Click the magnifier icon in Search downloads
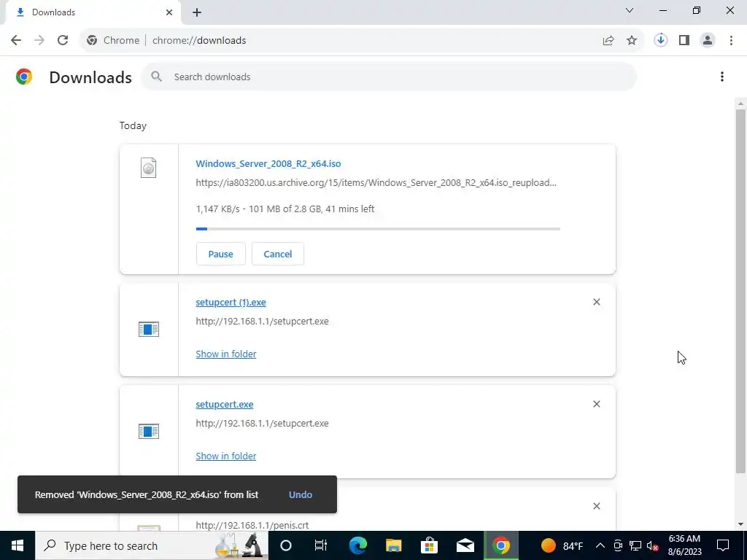Viewport: 747px width, 560px height. pos(156,76)
